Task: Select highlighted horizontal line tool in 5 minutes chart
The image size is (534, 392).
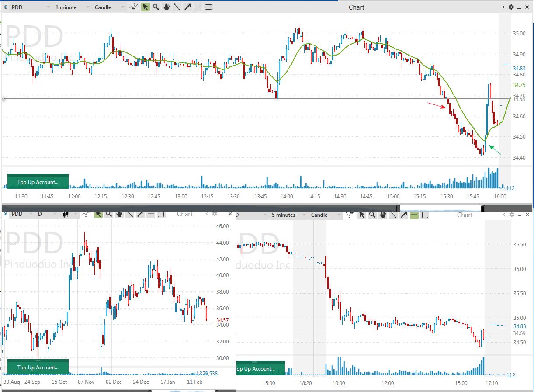Action: (x=414, y=215)
